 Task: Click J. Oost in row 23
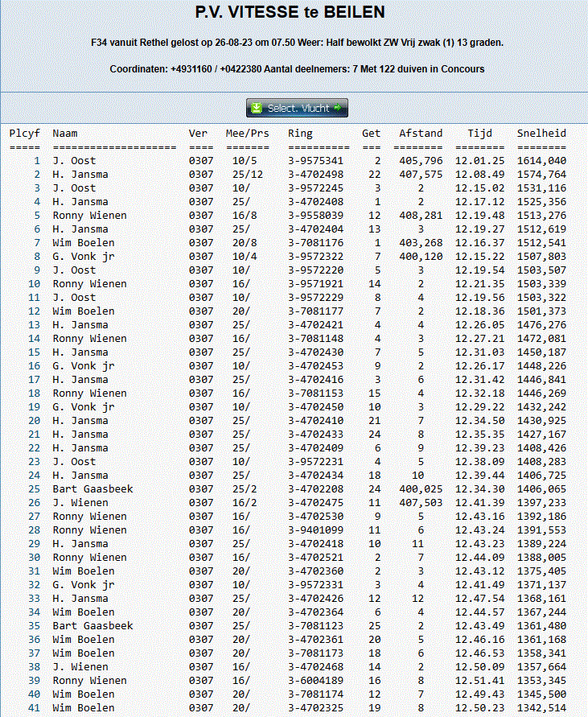[x=74, y=462]
